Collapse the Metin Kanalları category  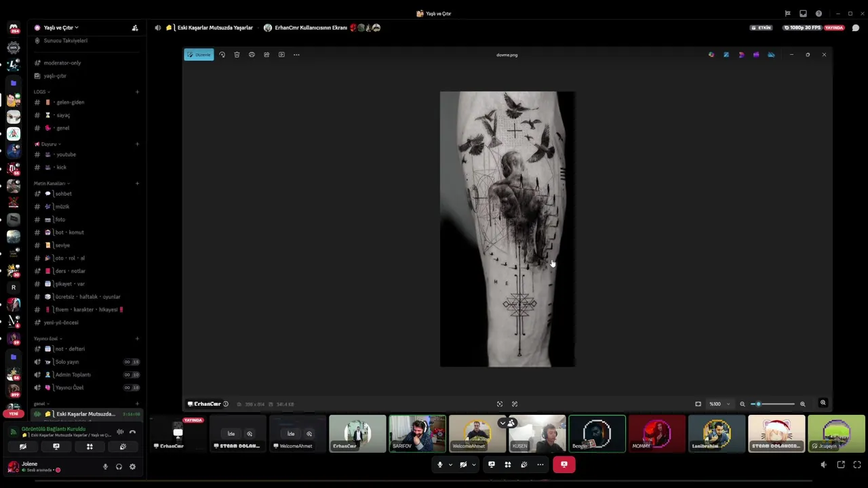52,183
